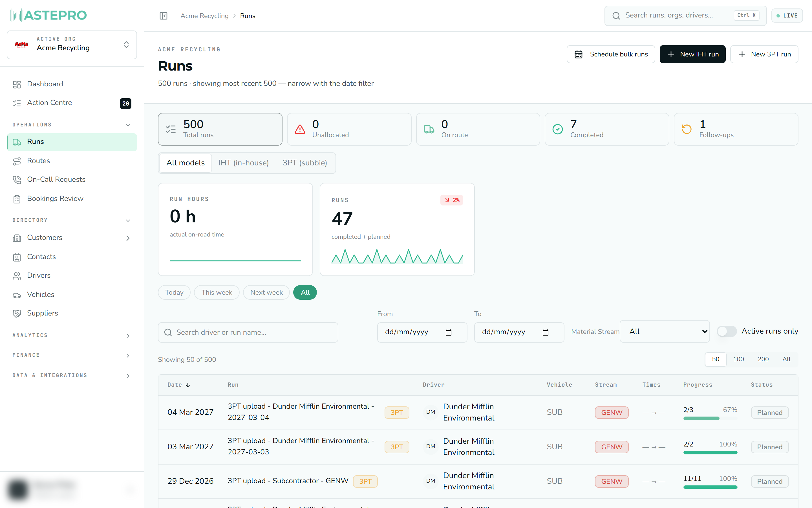Screen dimensions: 812x508
Task: Filter runs by Today
Action: (174, 292)
